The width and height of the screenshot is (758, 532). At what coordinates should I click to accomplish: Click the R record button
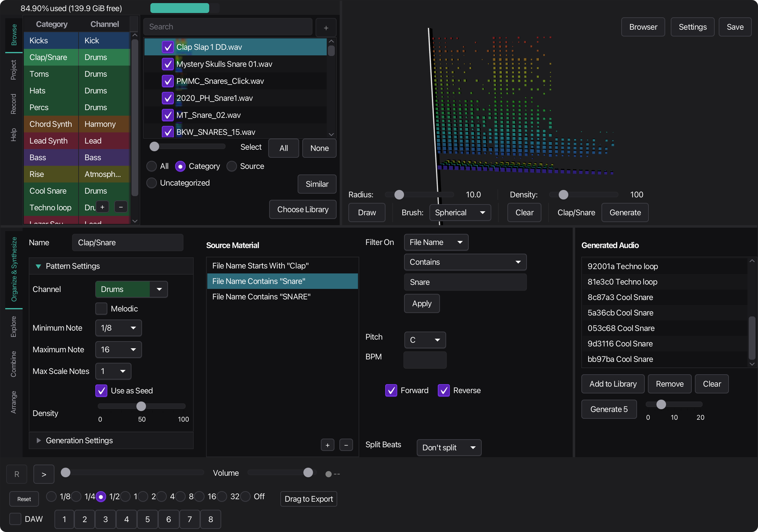pyautogui.click(x=16, y=474)
